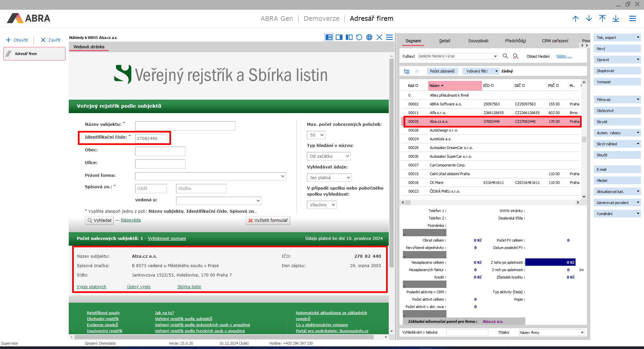
Task: Click the globe icon in preview toolbar
Action: [x=369, y=37]
